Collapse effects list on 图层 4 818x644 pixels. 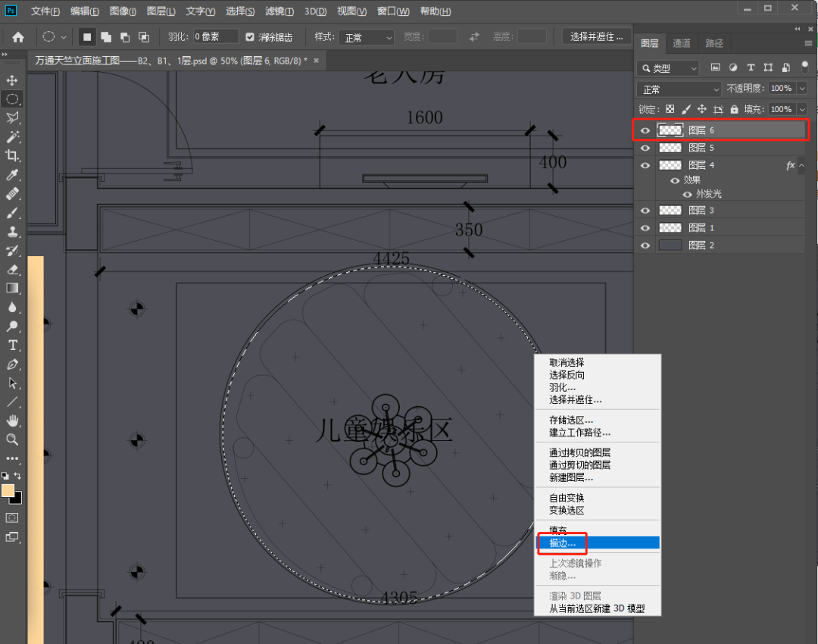click(802, 165)
